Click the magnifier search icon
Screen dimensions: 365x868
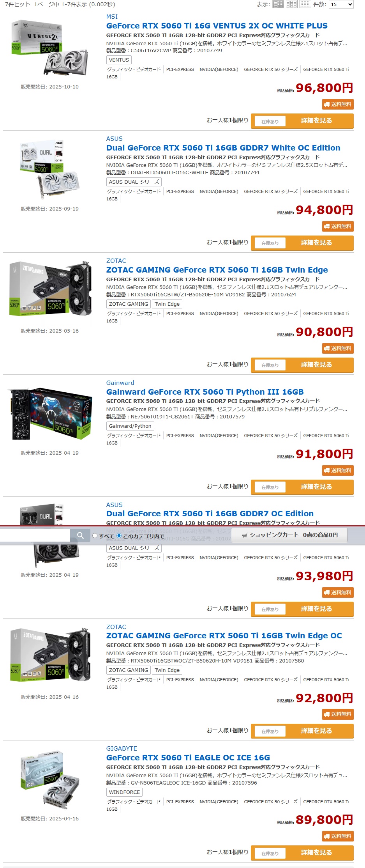(80, 535)
